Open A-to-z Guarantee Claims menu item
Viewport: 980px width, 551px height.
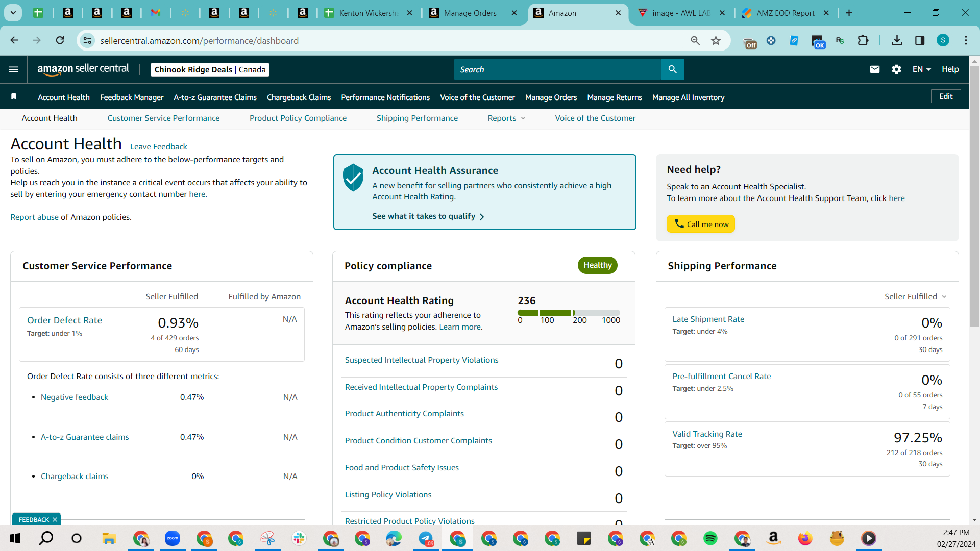click(x=215, y=97)
